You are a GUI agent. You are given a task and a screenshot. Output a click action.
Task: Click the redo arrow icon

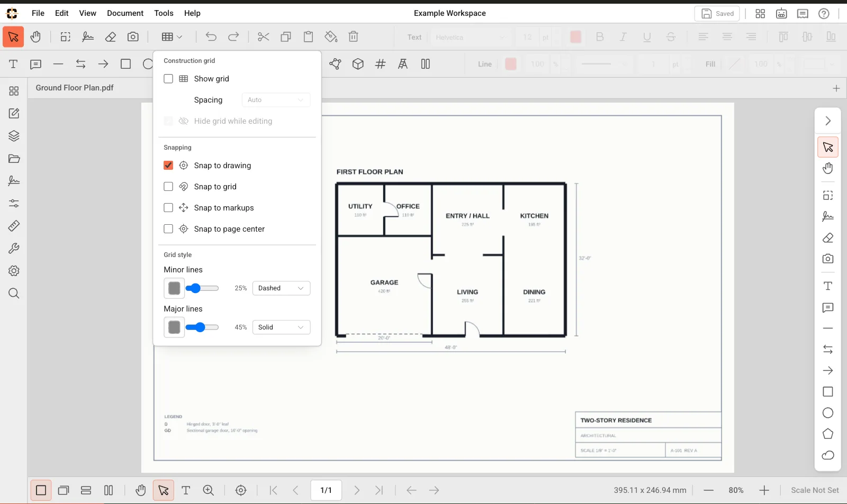pos(233,37)
